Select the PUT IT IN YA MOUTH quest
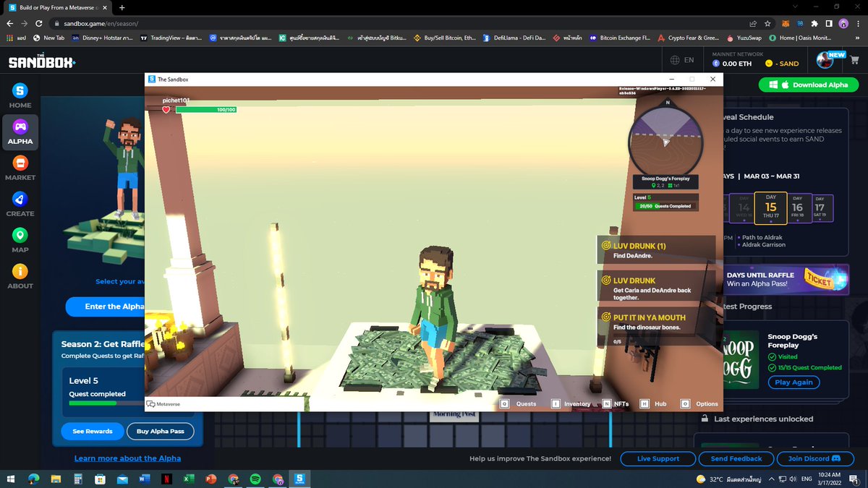This screenshot has width=868, height=488. click(656, 328)
